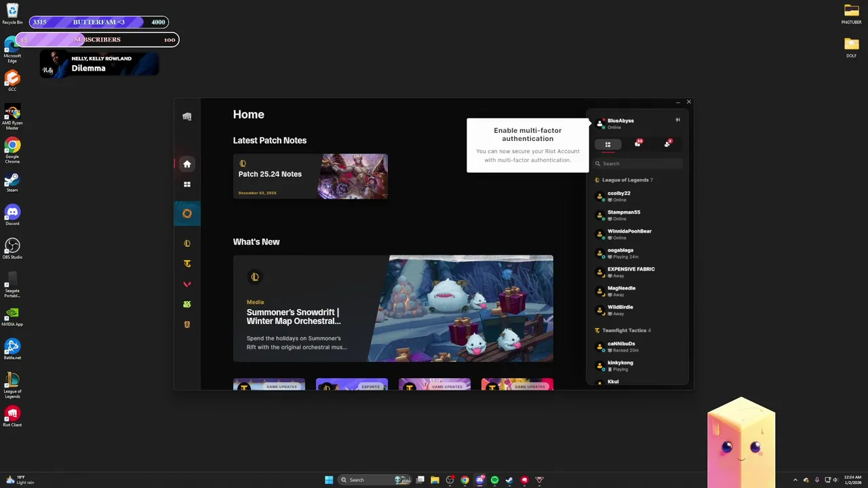Click the Riot fist logo in sidebar
Image resolution: width=868 pixels, height=488 pixels.
187,117
